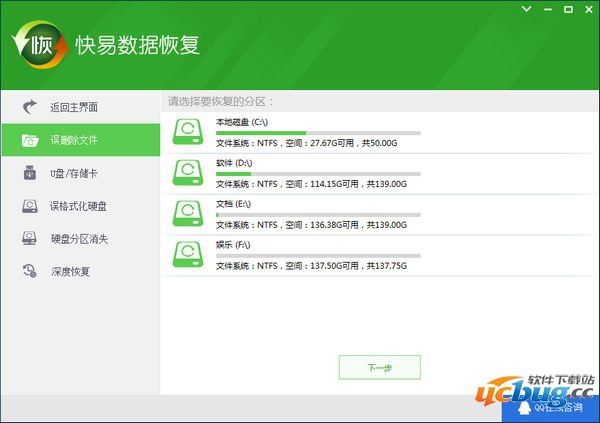Click the 下一步 button
Screen dimensions: 600x423
click(x=380, y=367)
